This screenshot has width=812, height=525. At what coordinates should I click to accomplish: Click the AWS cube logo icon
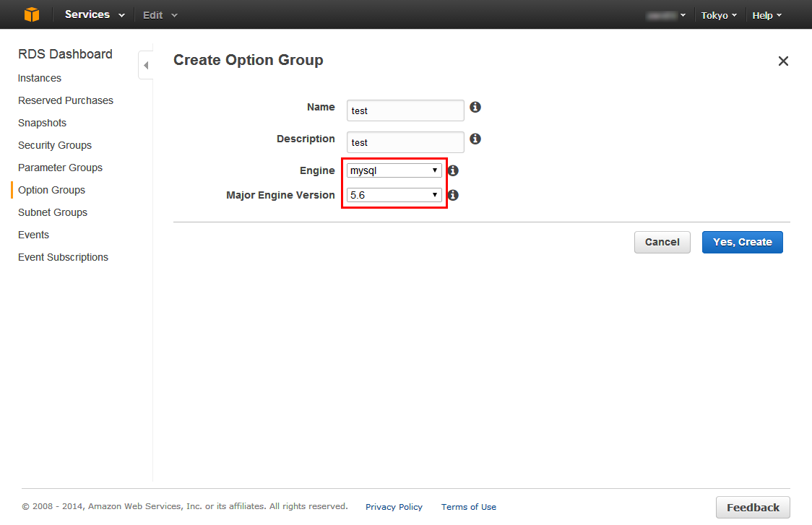point(32,14)
